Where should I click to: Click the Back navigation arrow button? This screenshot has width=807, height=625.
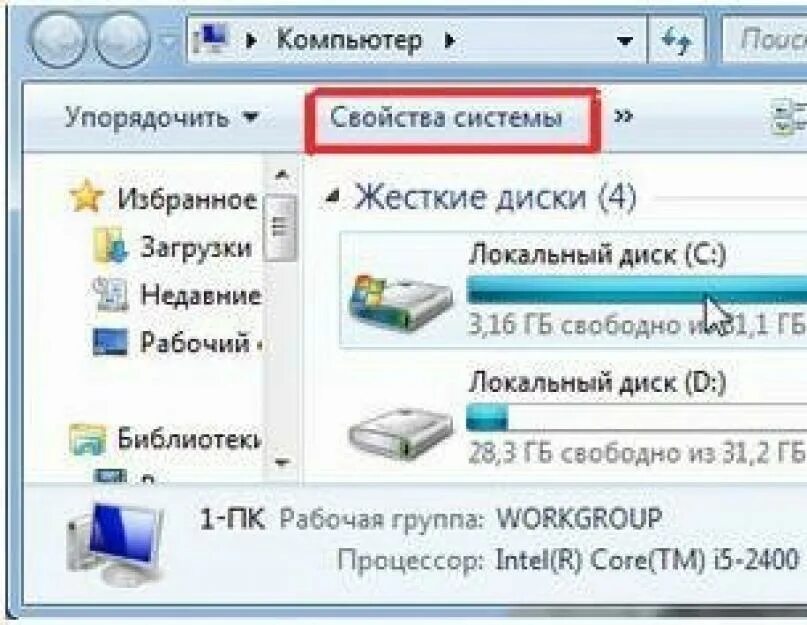[x=57, y=40]
